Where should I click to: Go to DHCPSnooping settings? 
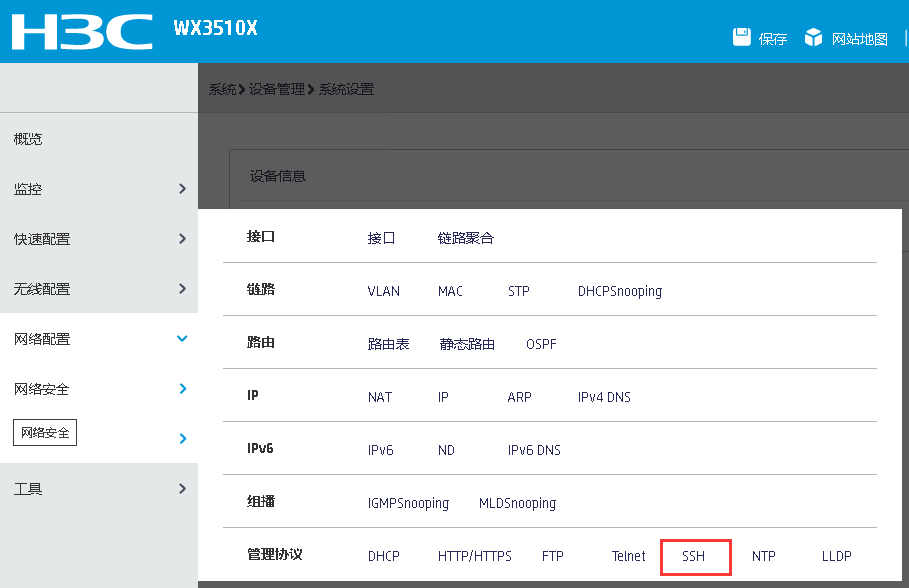pyautogui.click(x=620, y=291)
